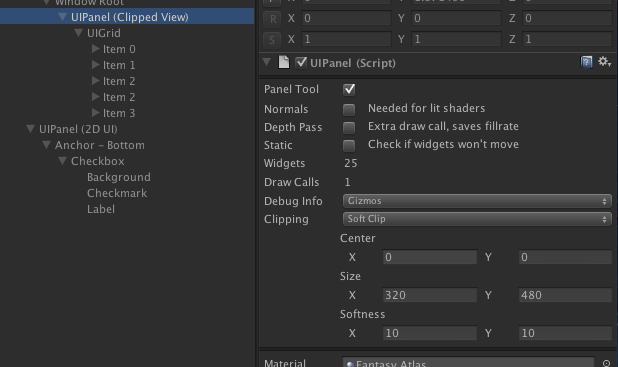Uncheck the Panel Tool checkbox
This screenshot has width=618, height=367.
(x=349, y=89)
